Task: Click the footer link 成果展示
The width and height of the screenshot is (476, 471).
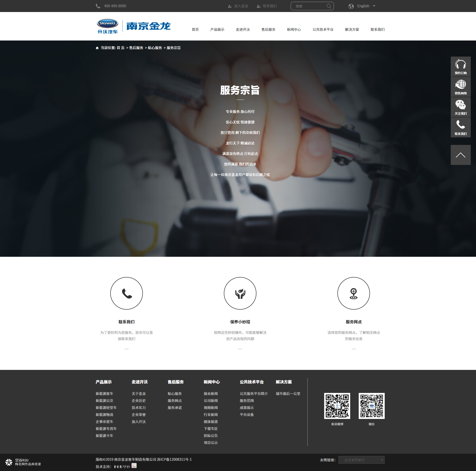Action: coord(247,408)
